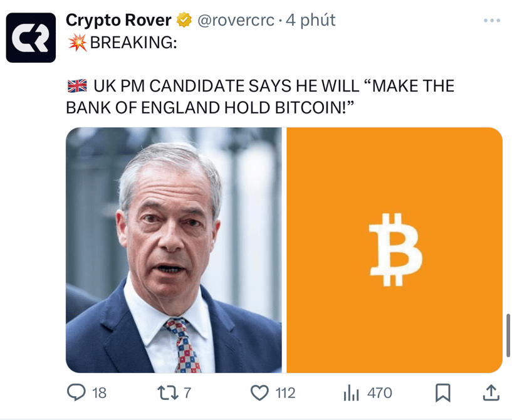Open the photo of the man in suit

pyautogui.click(x=174, y=250)
